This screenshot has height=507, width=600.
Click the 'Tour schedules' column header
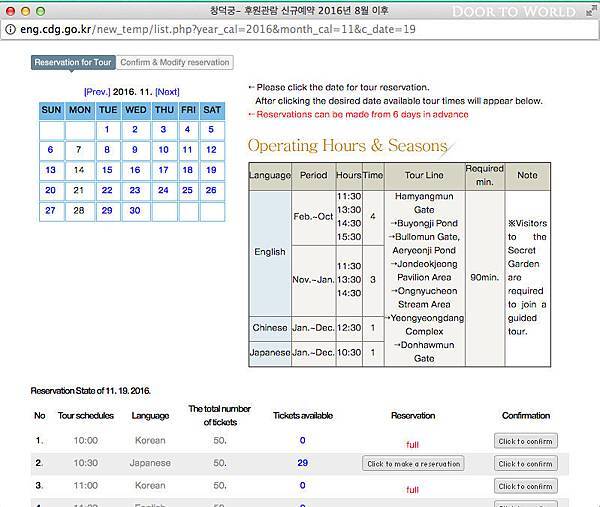pos(86,416)
